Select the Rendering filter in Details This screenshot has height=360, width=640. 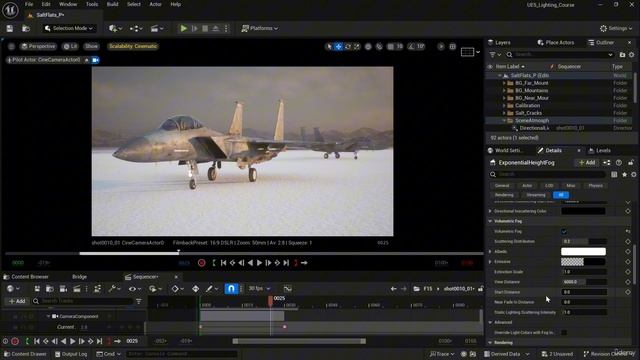(x=504, y=195)
